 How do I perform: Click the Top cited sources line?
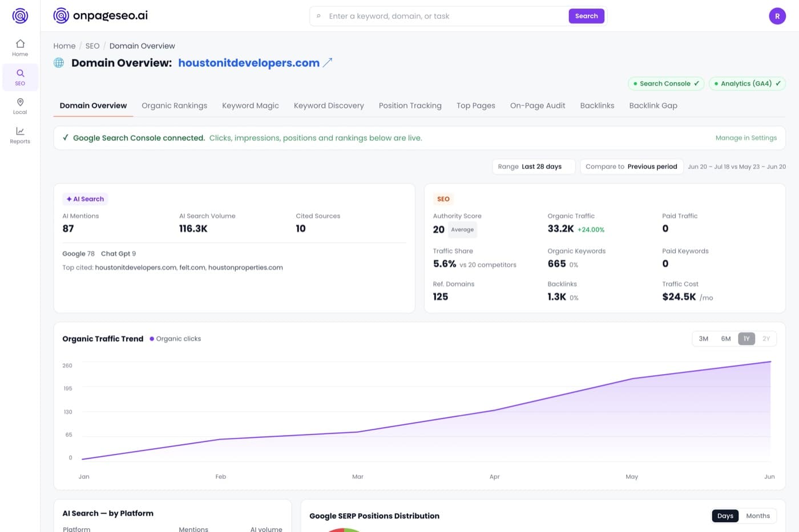(x=172, y=267)
